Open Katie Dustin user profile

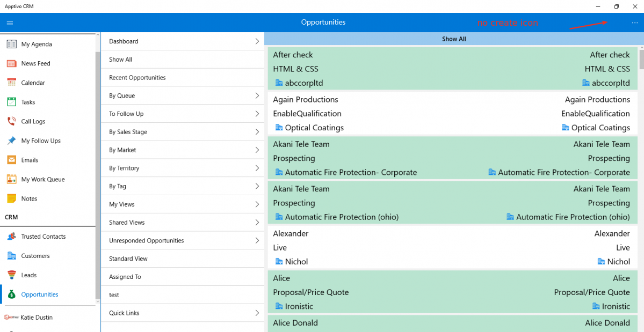click(37, 317)
